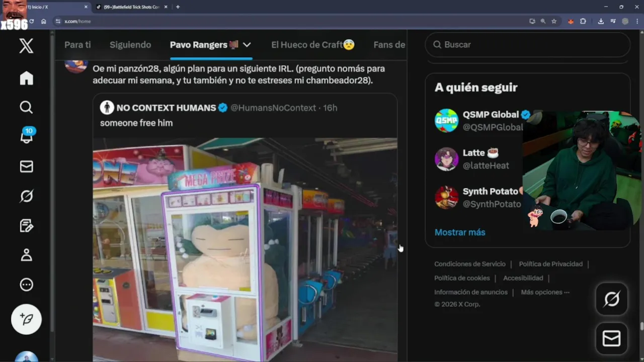
Task: Click the page vertical scrollbar thumb
Action: coord(641,326)
